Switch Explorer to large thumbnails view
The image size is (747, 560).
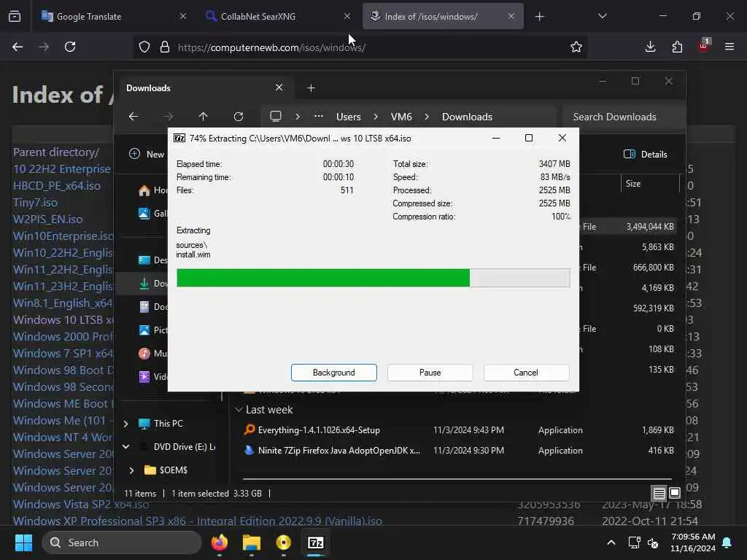pos(675,494)
